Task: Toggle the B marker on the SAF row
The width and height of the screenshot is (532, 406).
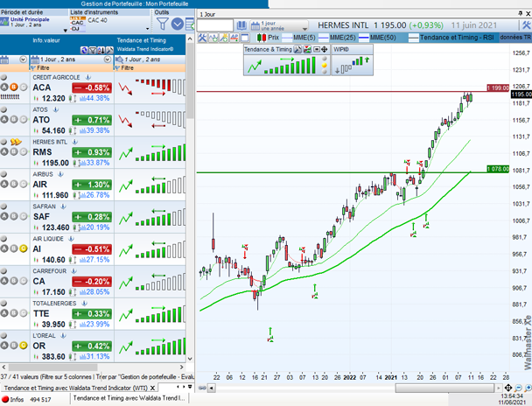Action: (14, 216)
